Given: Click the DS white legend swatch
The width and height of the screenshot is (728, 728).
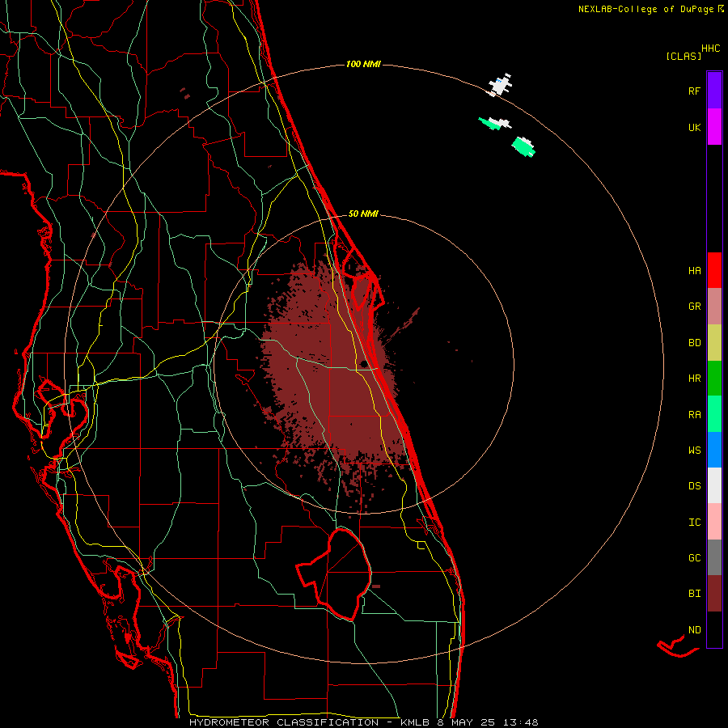Looking at the screenshot, I should pyautogui.click(x=714, y=485).
